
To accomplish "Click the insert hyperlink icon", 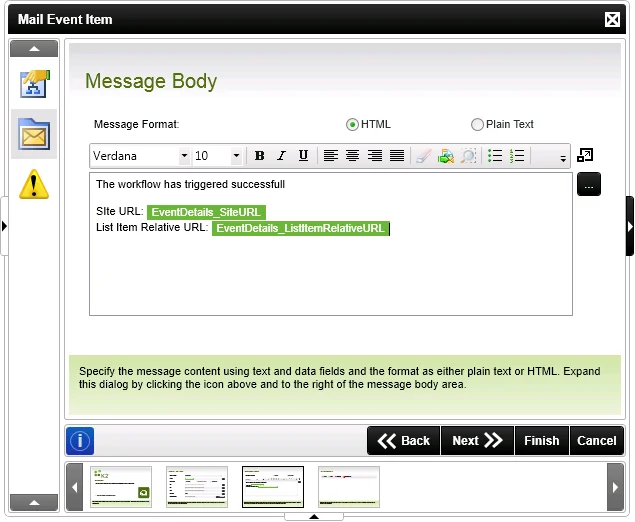I will 445,156.
